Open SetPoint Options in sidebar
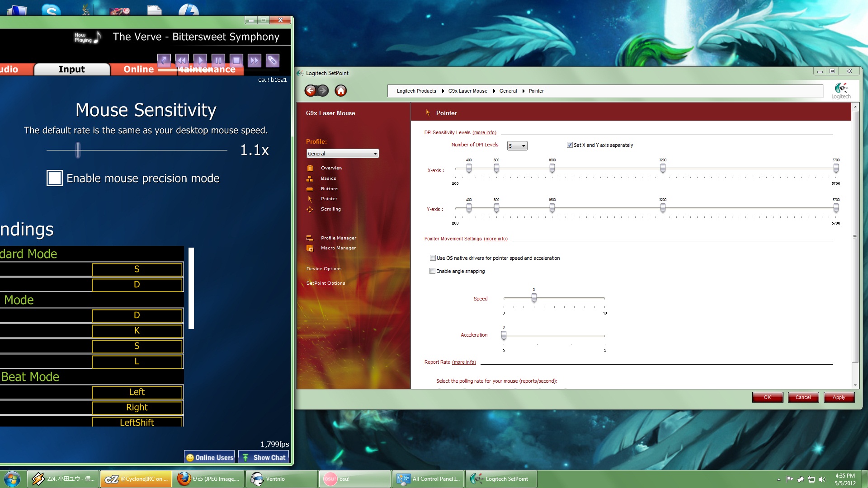This screenshot has height=488, width=868. (326, 283)
